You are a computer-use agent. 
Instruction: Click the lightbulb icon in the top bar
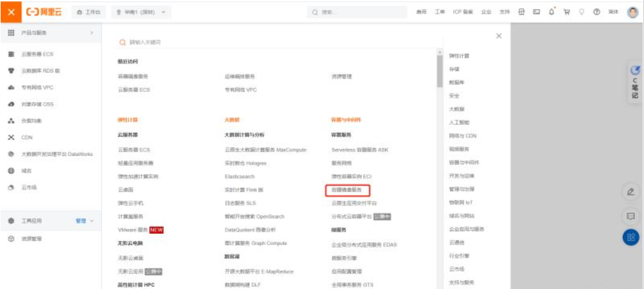pos(582,12)
